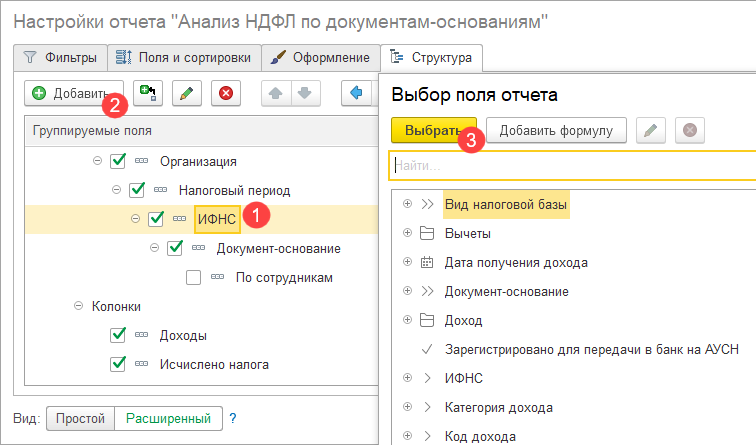Select the Зарегистрировано для передачи в банк row
This screenshot has width=756, height=445.
click(x=592, y=349)
